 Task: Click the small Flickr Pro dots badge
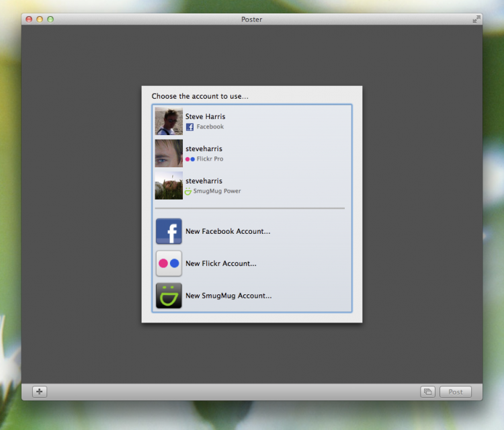[190, 159]
